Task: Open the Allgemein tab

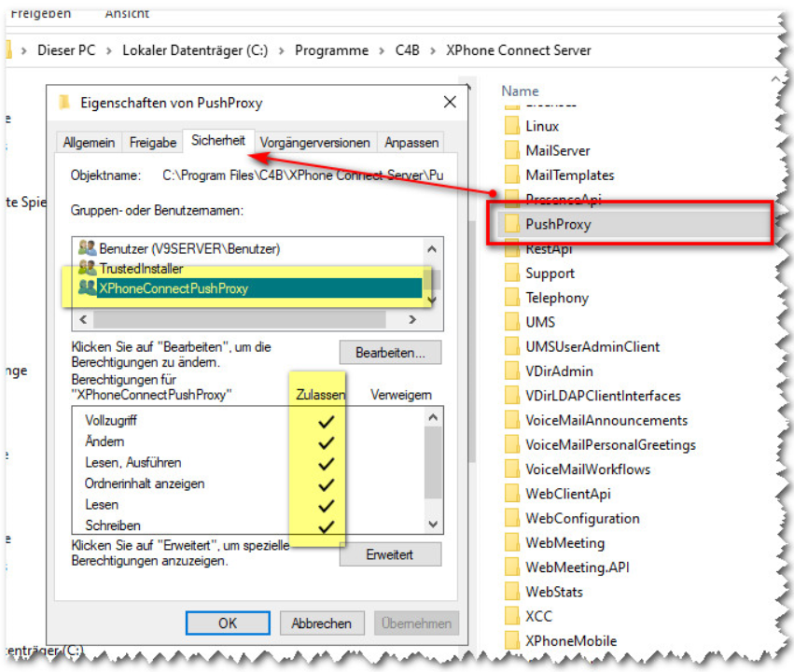Action: pyautogui.click(x=89, y=142)
